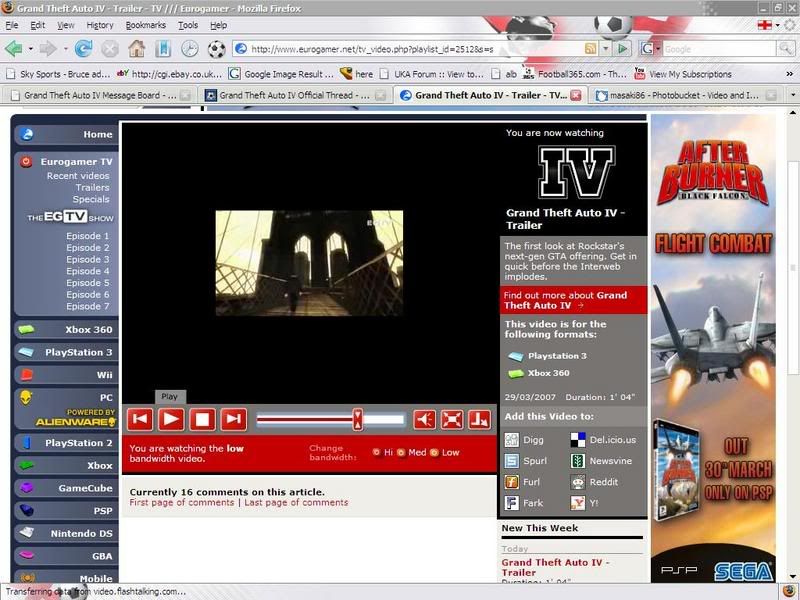Click the video thumbnail of the bridge
This screenshot has height=600, width=800.
click(309, 263)
